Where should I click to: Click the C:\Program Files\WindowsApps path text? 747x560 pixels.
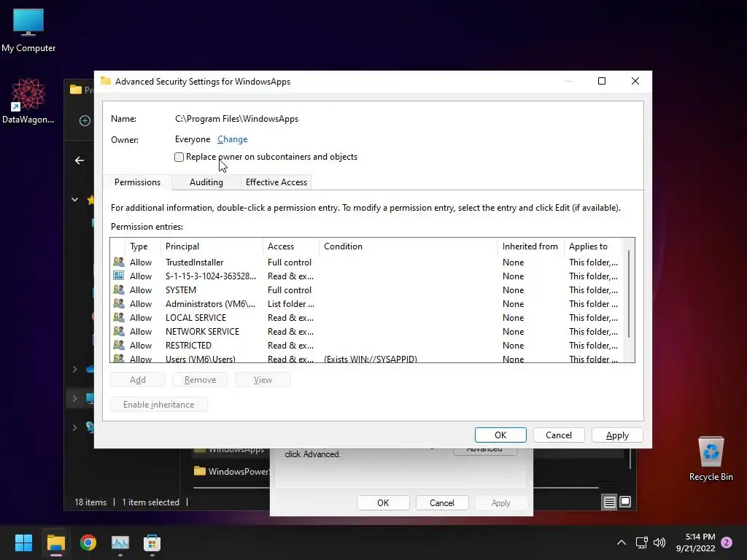coord(237,119)
